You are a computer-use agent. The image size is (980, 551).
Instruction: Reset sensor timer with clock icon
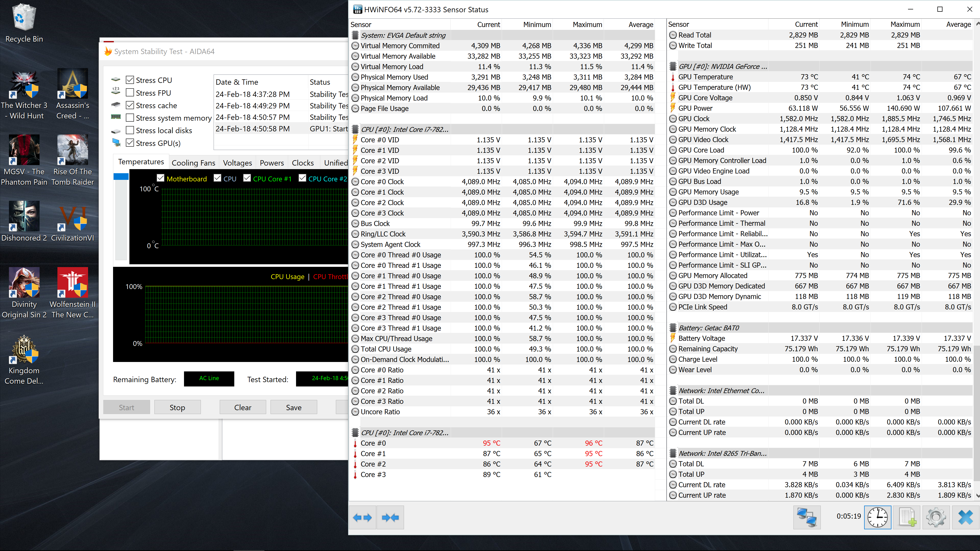point(877,517)
